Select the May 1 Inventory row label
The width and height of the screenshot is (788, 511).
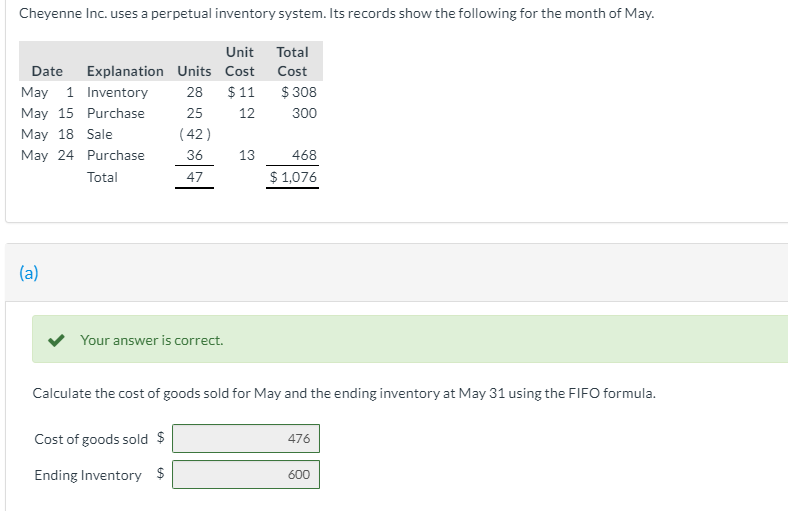(x=117, y=92)
